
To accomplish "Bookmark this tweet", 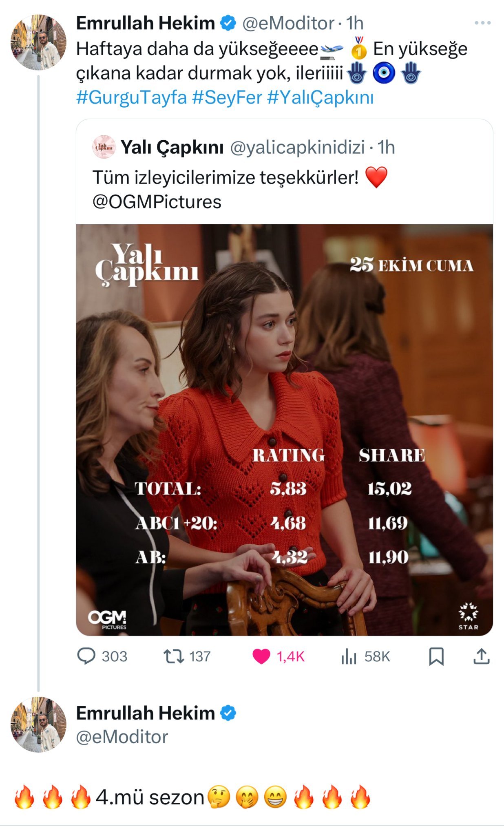I will click(x=436, y=656).
